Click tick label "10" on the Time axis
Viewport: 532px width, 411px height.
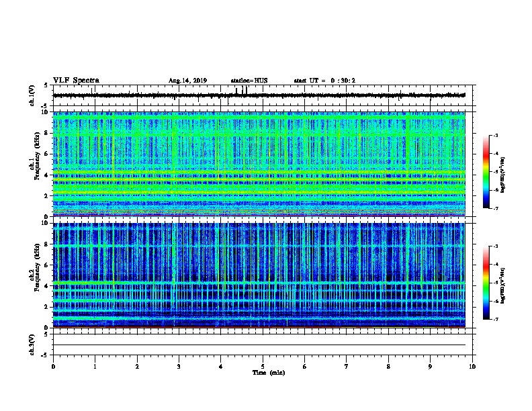(472, 367)
